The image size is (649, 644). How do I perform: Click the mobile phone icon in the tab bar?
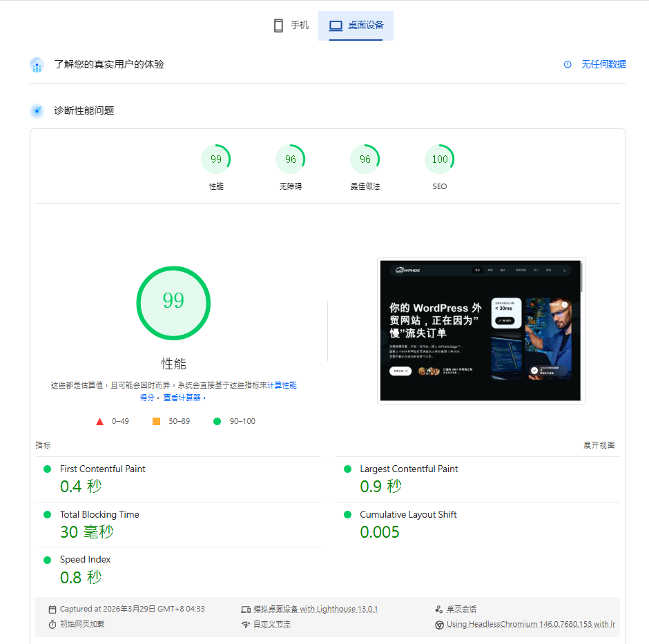click(278, 26)
